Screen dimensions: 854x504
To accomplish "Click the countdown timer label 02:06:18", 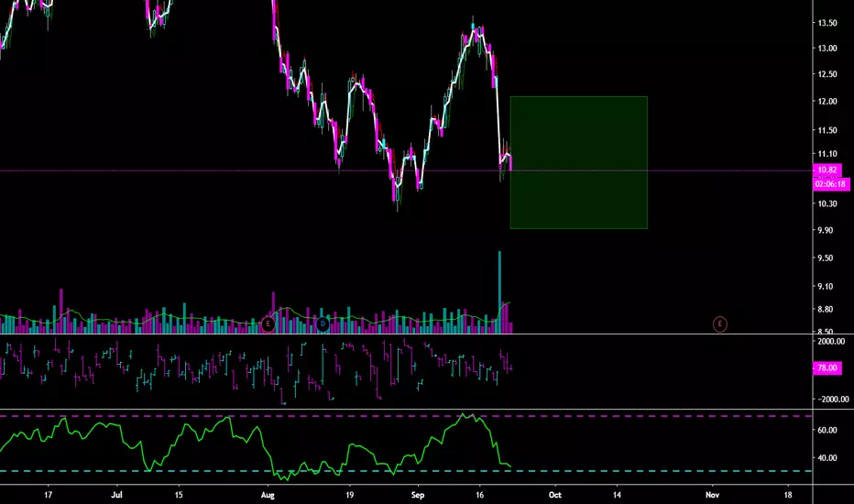I will coord(830,184).
